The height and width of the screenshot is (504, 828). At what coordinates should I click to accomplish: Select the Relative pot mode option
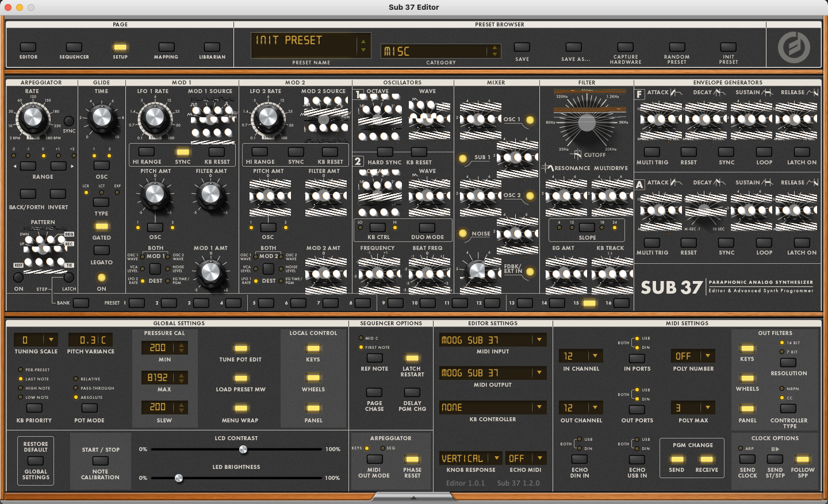[76, 379]
